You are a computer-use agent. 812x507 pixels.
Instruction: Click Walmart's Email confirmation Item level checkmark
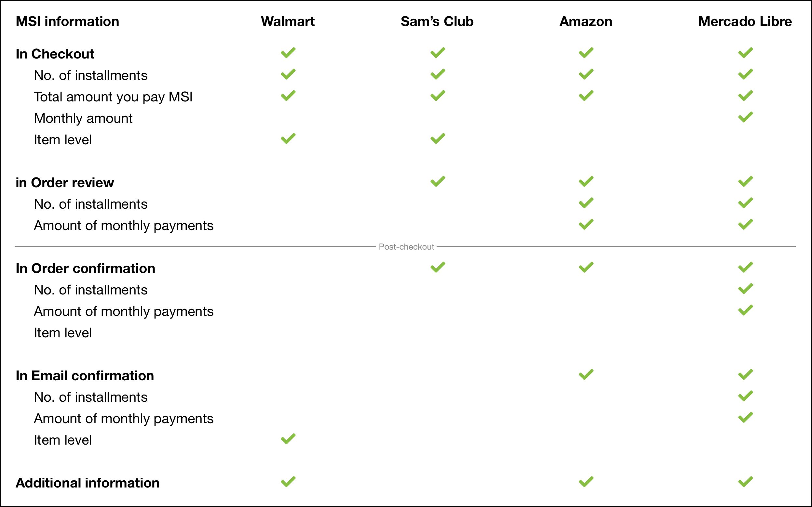click(x=288, y=439)
